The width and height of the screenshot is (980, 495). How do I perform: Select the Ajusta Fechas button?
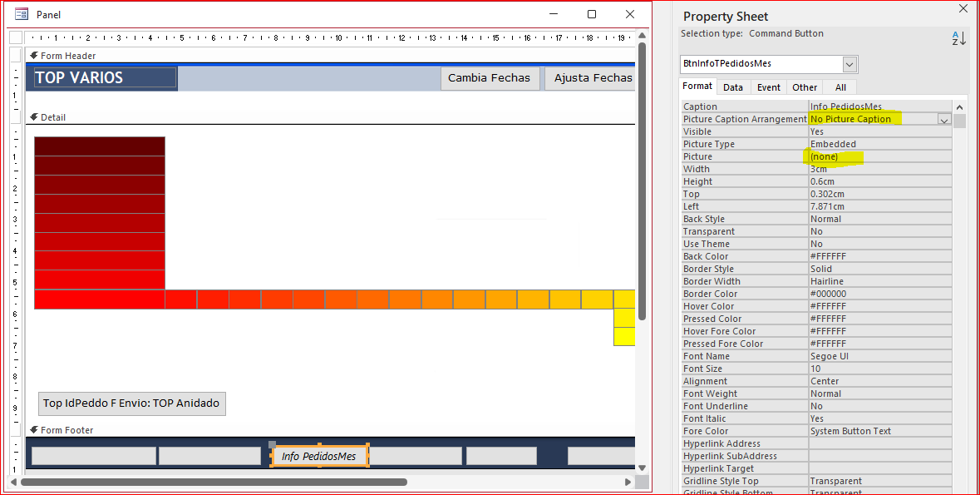point(591,78)
